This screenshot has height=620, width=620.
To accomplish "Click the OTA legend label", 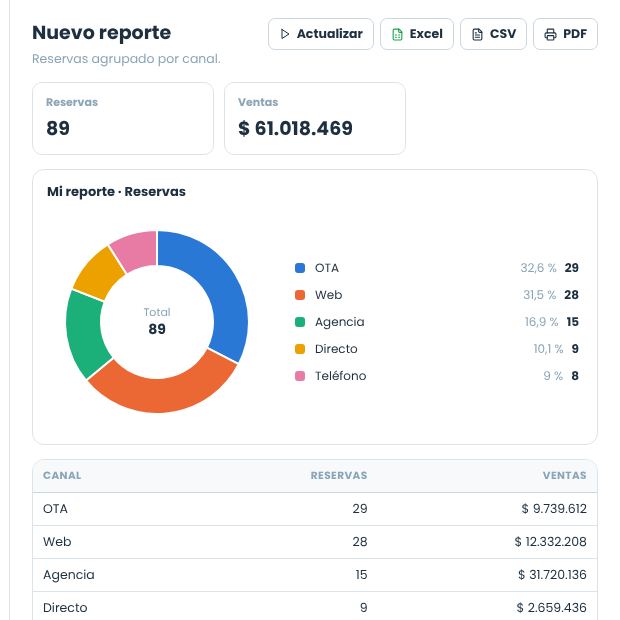I will pyautogui.click(x=327, y=268).
